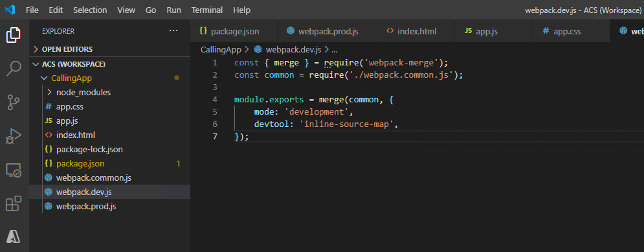Click the VS Code logo icon
The height and width of the screenshot is (252, 644).
[10, 10]
